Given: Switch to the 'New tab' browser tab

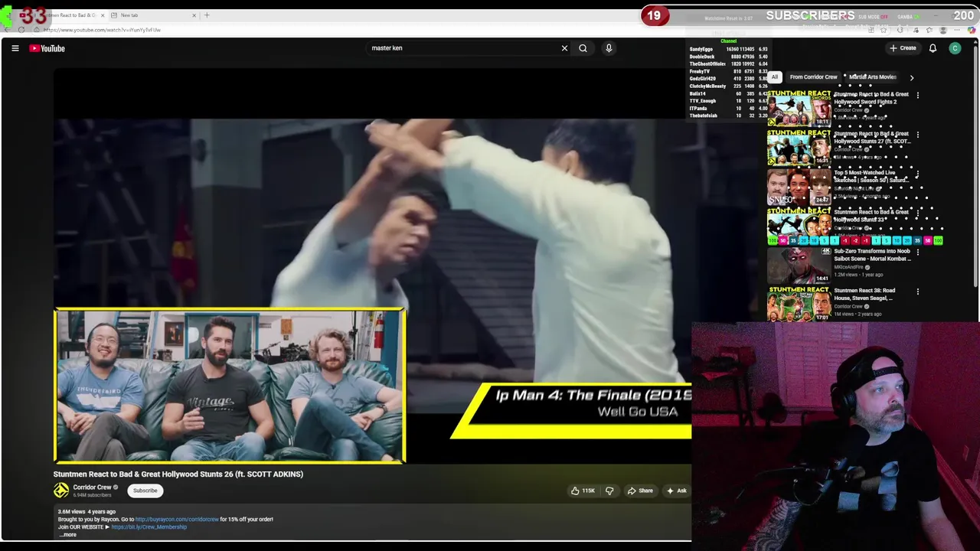Looking at the screenshot, I should click(x=153, y=15).
